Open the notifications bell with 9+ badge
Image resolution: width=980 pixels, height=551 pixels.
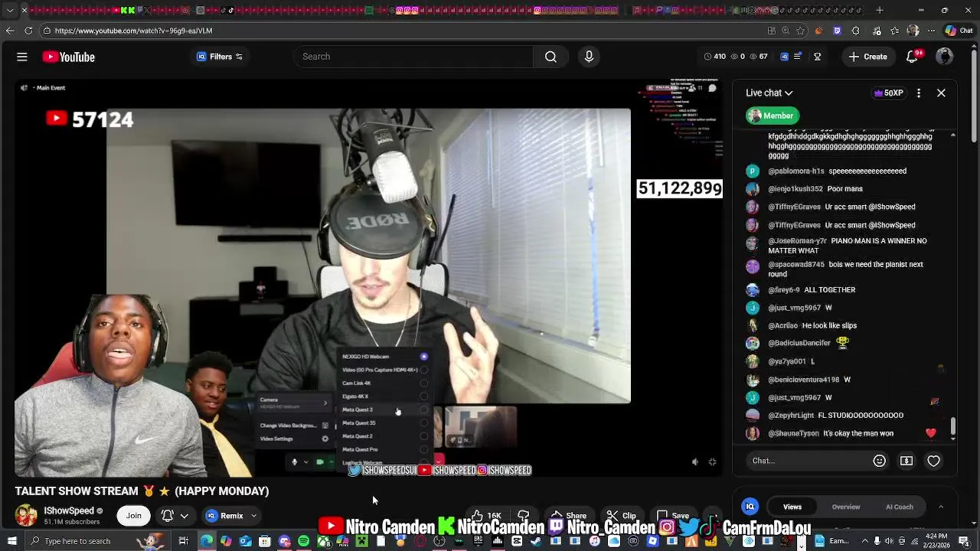pos(913,57)
